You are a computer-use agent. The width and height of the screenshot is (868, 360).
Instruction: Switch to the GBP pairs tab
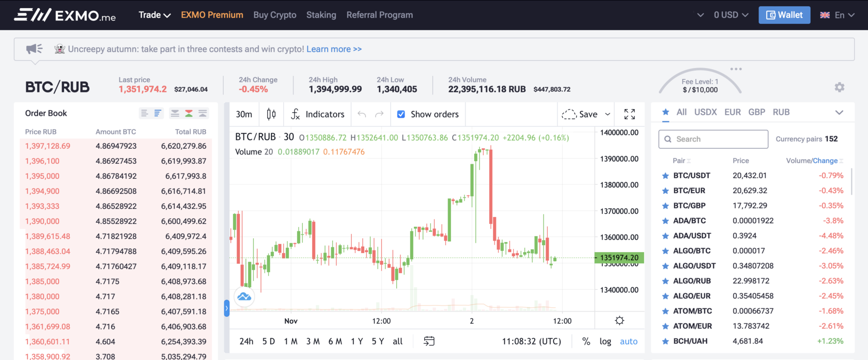757,112
